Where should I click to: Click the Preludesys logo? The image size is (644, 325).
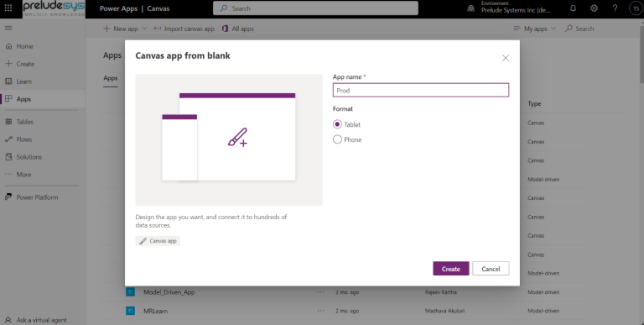(x=54, y=8)
